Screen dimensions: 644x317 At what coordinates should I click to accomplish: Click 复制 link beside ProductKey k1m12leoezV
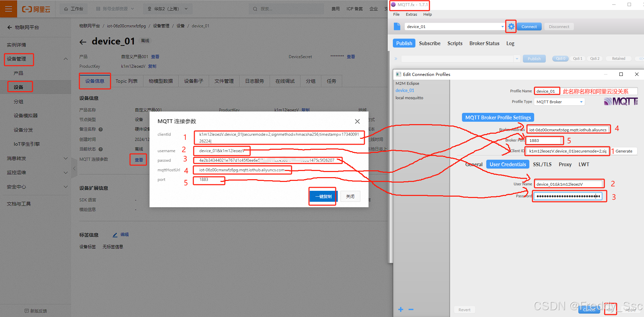click(x=152, y=66)
